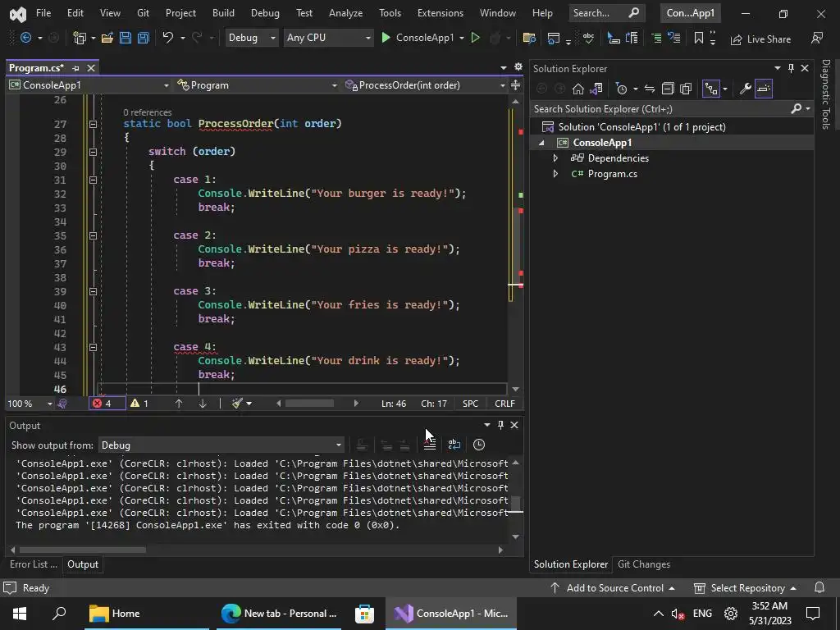Image resolution: width=840 pixels, height=630 pixels.
Task: Click Collapse All icon in Solution Explorer
Action: click(x=668, y=89)
